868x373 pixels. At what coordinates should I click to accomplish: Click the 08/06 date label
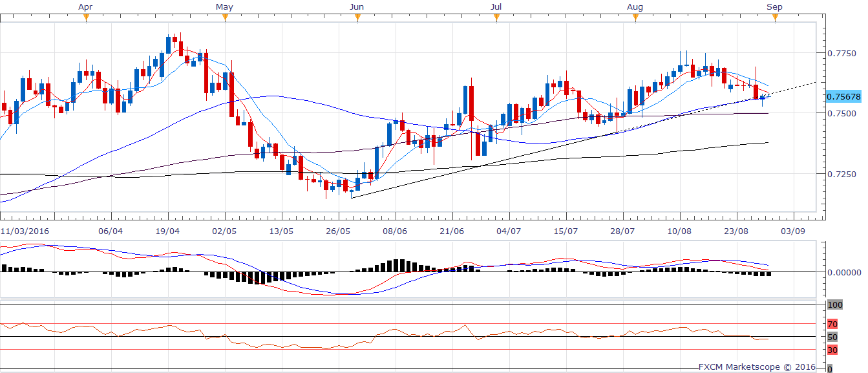(x=395, y=230)
